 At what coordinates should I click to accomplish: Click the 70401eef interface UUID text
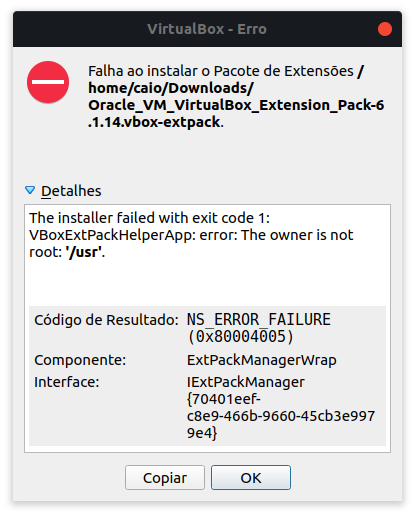[281, 416]
